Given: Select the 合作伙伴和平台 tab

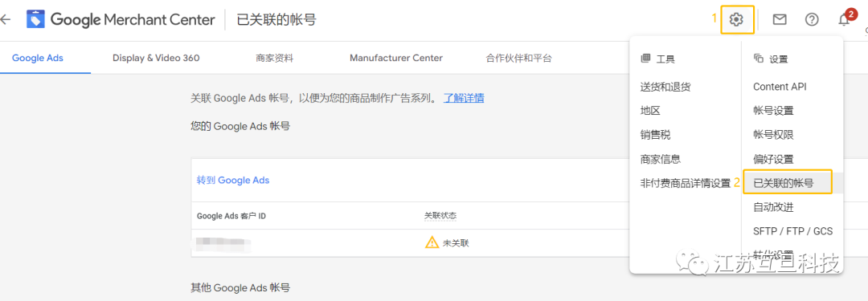Looking at the screenshot, I should pos(518,58).
